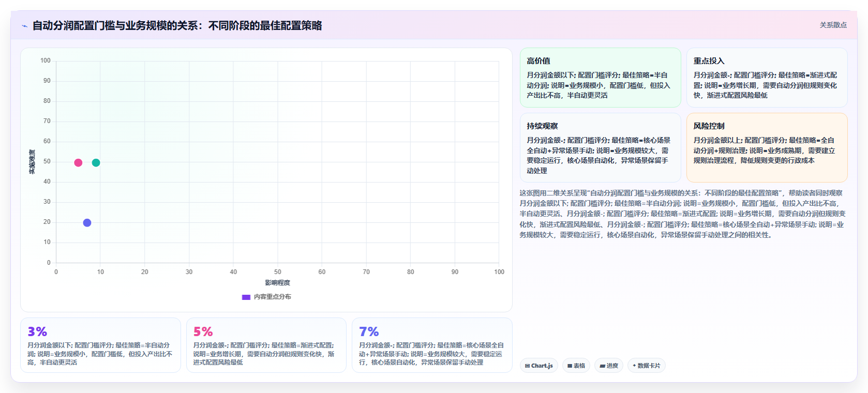The width and height of the screenshot is (868, 393).
Task: Click the 实施难度 y-axis title
Action: click(x=32, y=162)
